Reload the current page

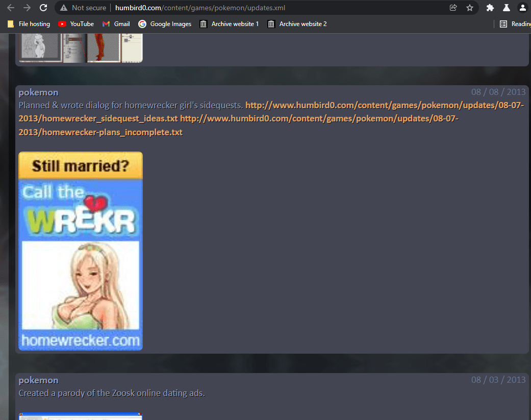coord(43,8)
